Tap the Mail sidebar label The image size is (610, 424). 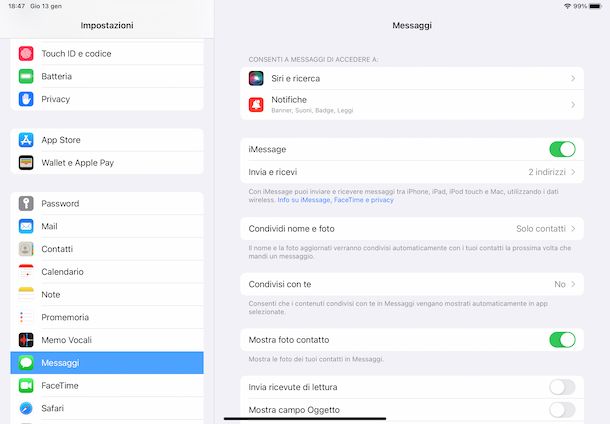[x=49, y=226]
